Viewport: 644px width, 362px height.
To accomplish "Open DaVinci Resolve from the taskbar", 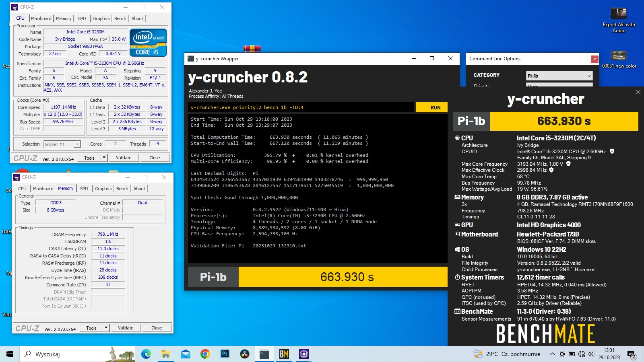I will (244, 354).
